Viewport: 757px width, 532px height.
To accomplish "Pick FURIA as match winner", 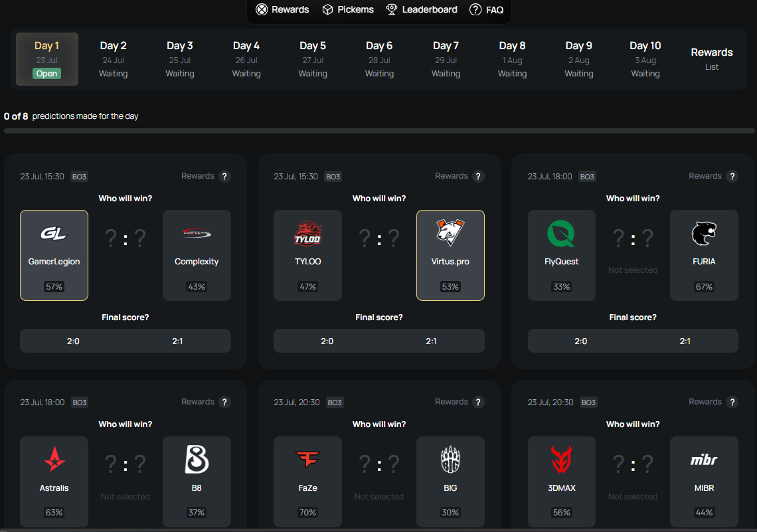I will (704, 256).
